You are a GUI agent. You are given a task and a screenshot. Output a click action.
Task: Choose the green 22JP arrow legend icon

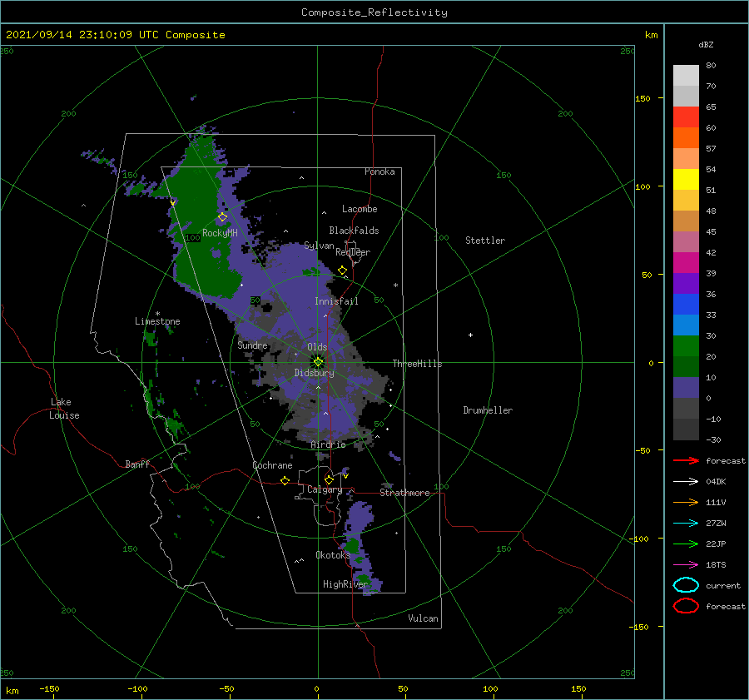(686, 544)
